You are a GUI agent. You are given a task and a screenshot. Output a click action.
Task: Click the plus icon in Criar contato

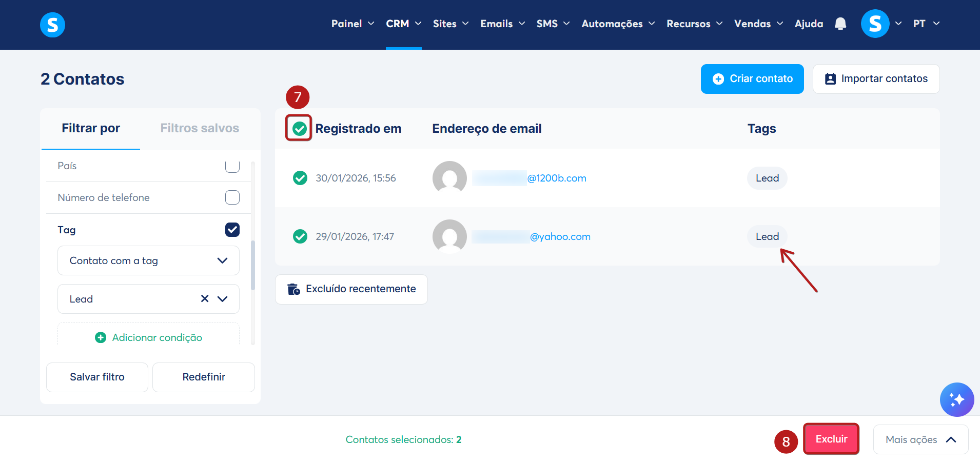pyautogui.click(x=718, y=79)
